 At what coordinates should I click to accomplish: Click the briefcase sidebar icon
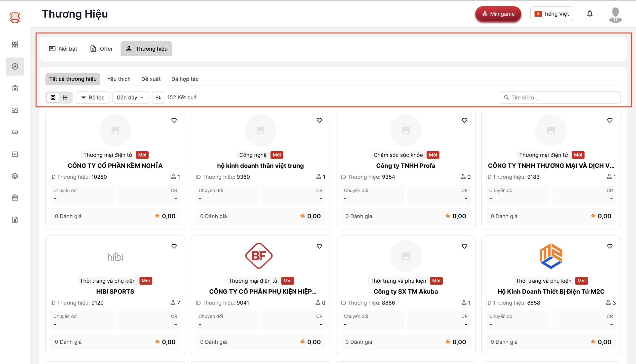pos(15,88)
